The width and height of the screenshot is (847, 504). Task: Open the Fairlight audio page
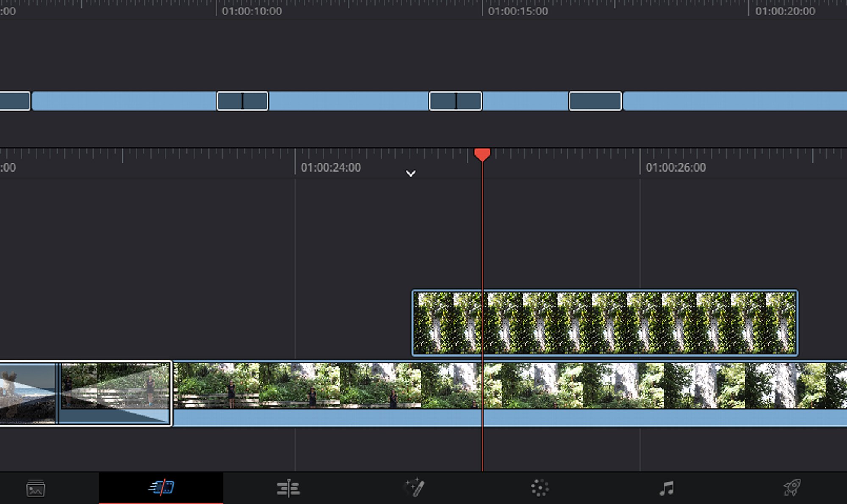[x=667, y=488]
